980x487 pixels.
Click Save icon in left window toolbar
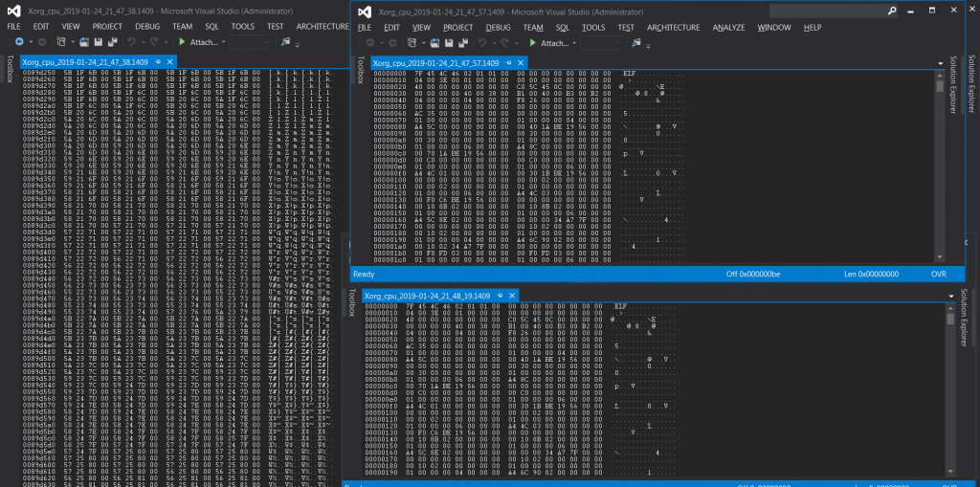point(99,42)
